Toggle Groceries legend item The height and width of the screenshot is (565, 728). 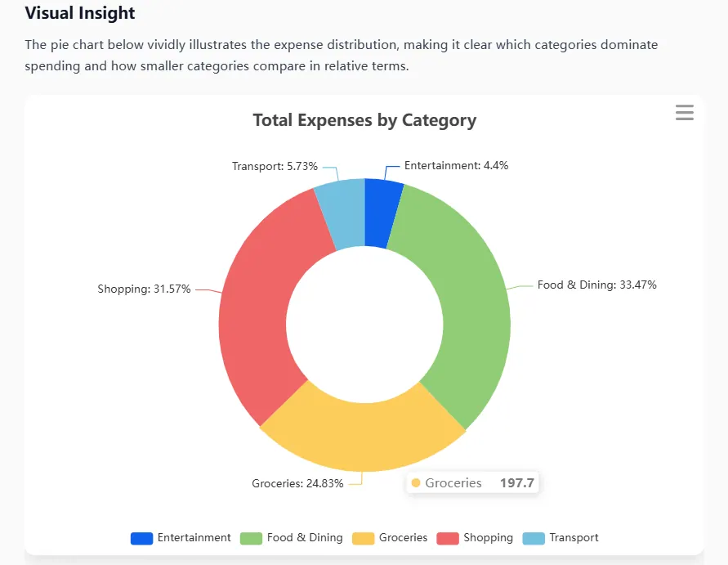pos(390,538)
